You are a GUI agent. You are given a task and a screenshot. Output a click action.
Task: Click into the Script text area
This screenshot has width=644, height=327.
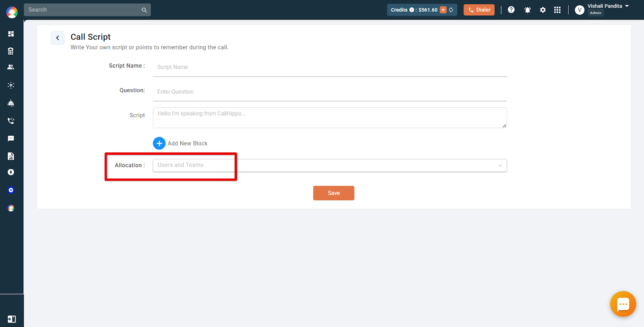330,118
